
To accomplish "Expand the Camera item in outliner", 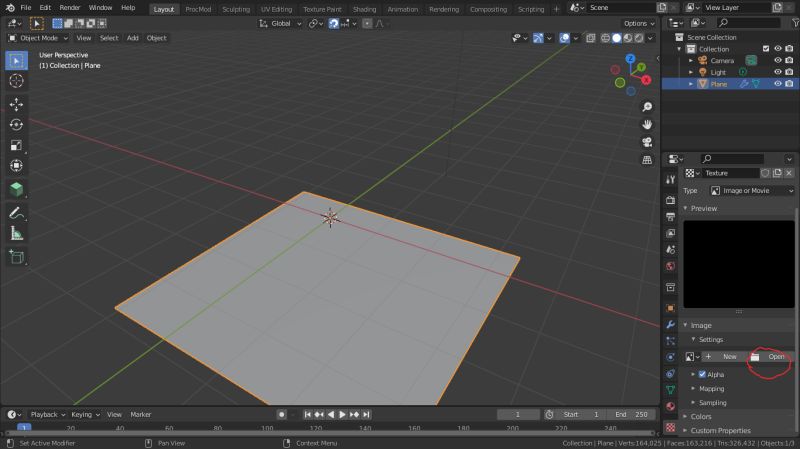I will coord(691,61).
